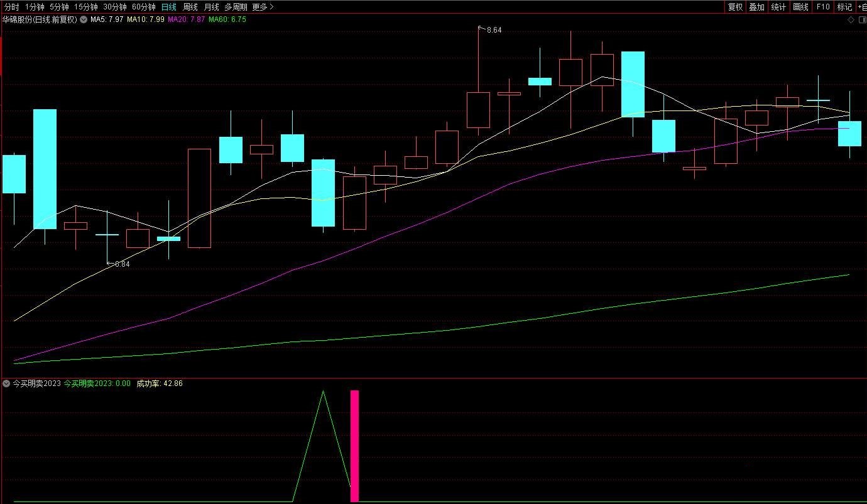Select the 5分钟 period tab
Image resolution: width=867 pixels, height=504 pixels.
click(59, 7)
